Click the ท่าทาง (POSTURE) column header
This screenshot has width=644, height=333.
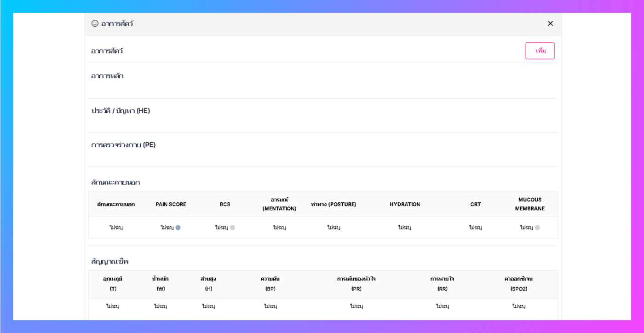(x=333, y=204)
